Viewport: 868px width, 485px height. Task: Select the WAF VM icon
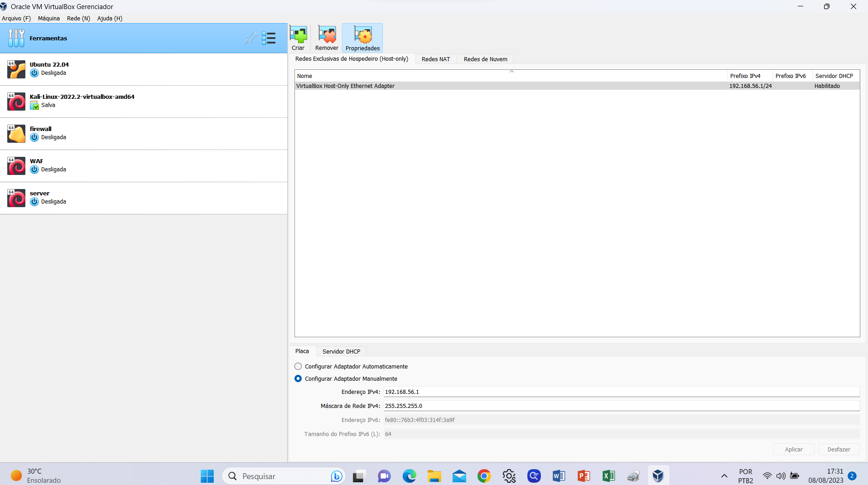16,166
